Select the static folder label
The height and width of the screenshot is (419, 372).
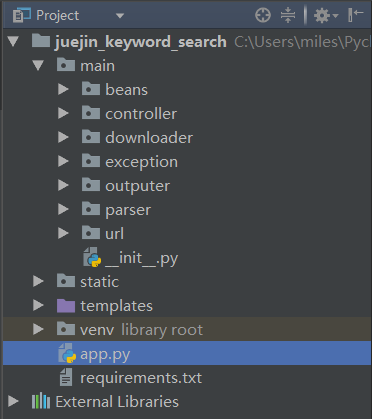click(99, 282)
